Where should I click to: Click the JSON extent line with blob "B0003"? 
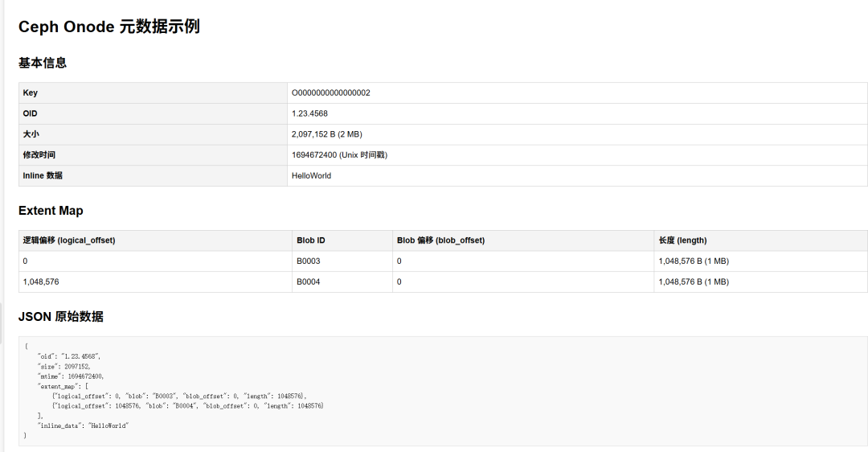click(179, 397)
